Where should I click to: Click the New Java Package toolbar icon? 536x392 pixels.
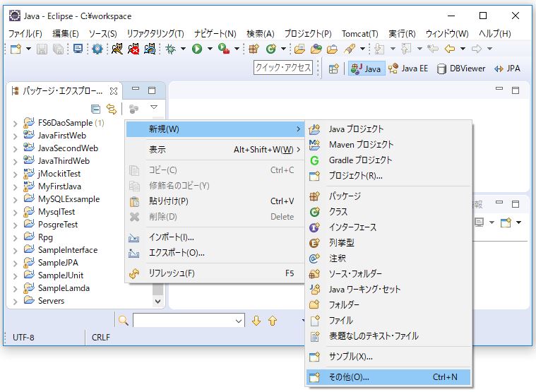[254, 49]
